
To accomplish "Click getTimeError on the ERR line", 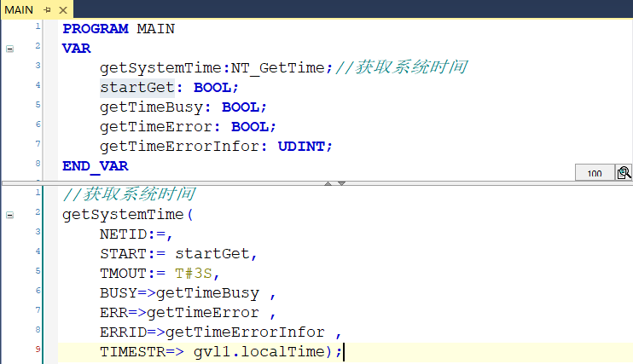I will pos(203,313).
